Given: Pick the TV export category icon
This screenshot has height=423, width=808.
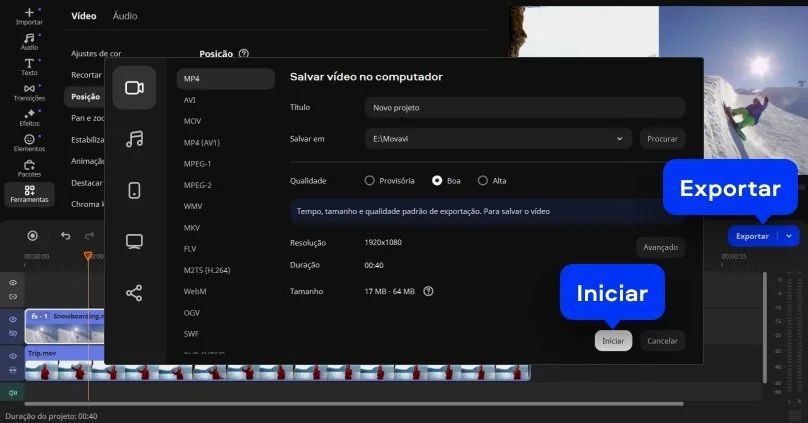Looking at the screenshot, I should pyautogui.click(x=134, y=241).
